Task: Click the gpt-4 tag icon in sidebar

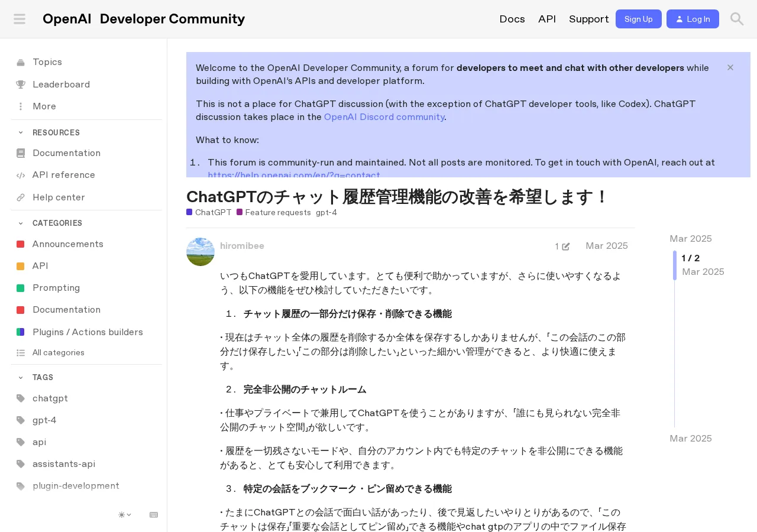Action: [21, 420]
